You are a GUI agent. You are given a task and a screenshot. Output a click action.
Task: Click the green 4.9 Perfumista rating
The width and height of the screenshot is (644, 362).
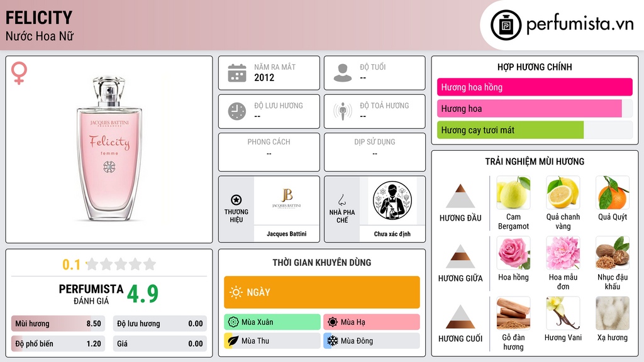click(x=143, y=293)
